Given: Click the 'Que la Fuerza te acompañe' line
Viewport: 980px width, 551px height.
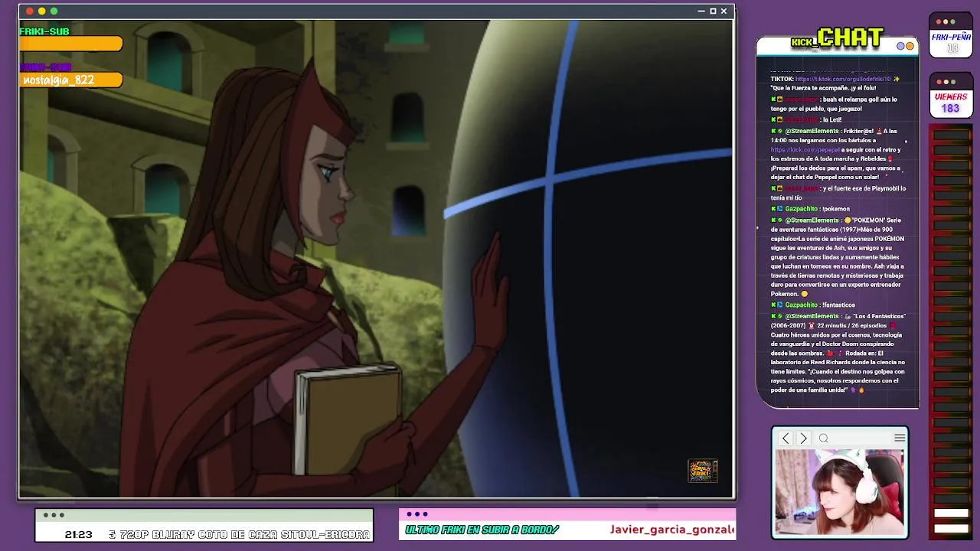Looking at the screenshot, I should [x=823, y=88].
